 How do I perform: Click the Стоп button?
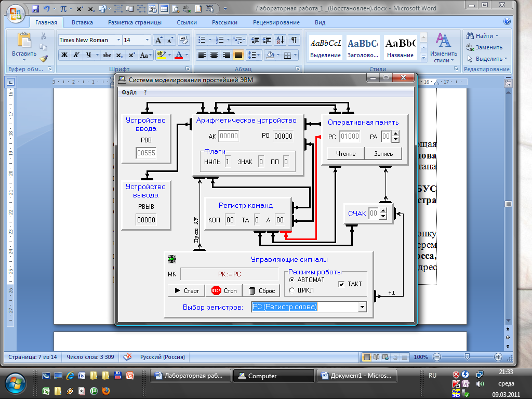pyautogui.click(x=224, y=291)
